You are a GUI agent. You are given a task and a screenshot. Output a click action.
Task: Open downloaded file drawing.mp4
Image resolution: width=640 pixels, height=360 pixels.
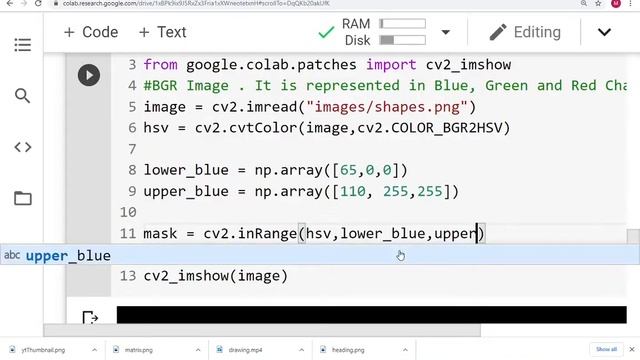point(245,350)
